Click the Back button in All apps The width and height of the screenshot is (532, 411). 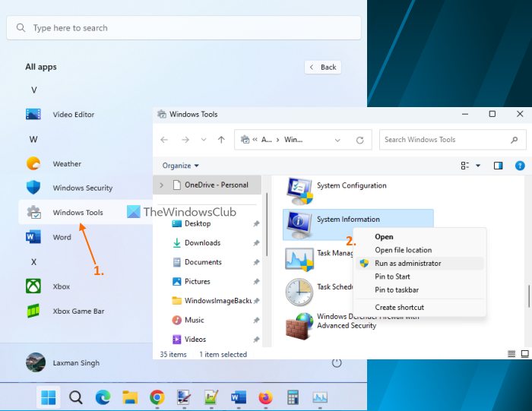(x=323, y=67)
